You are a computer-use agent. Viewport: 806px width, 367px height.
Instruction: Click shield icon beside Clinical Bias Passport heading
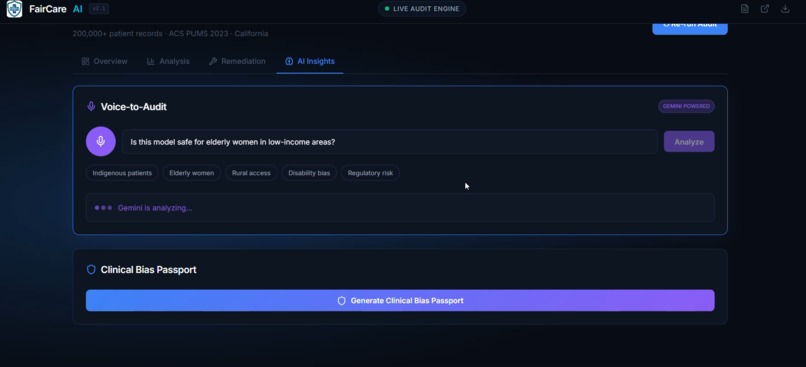[x=91, y=269]
